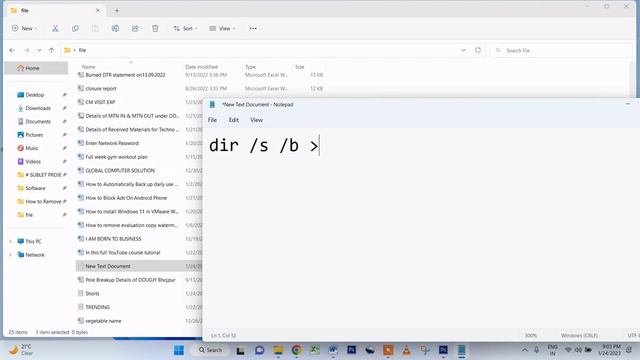Open Notepad View menu
The height and width of the screenshot is (360, 640).
(x=256, y=120)
